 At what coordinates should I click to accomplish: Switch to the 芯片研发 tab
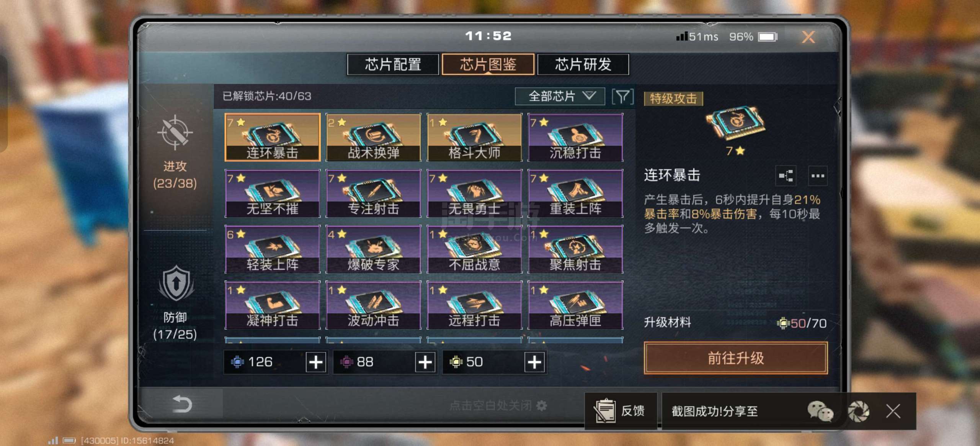[x=583, y=64]
